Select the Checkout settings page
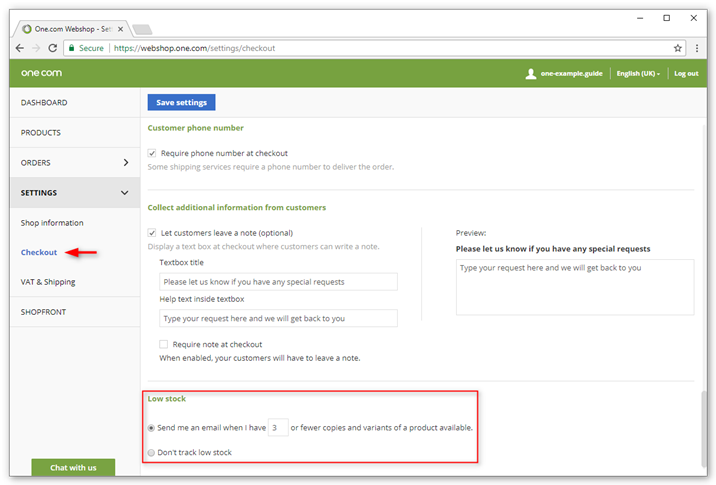 tap(39, 253)
